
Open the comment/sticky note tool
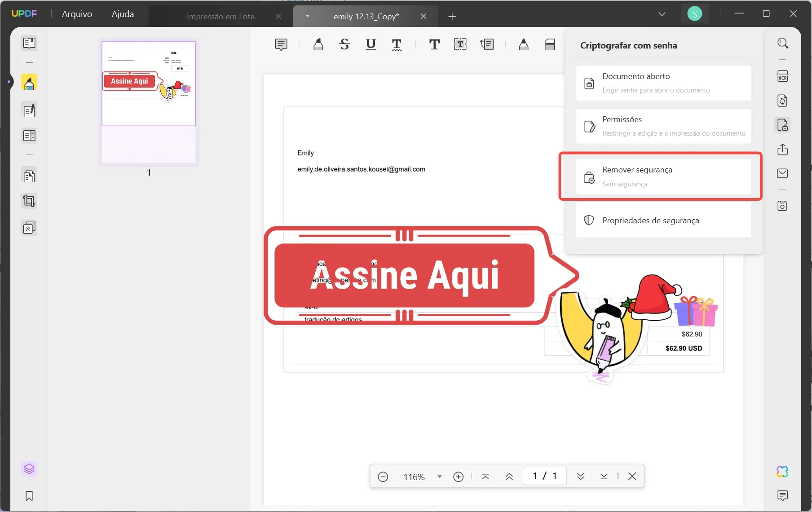click(281, 44)
